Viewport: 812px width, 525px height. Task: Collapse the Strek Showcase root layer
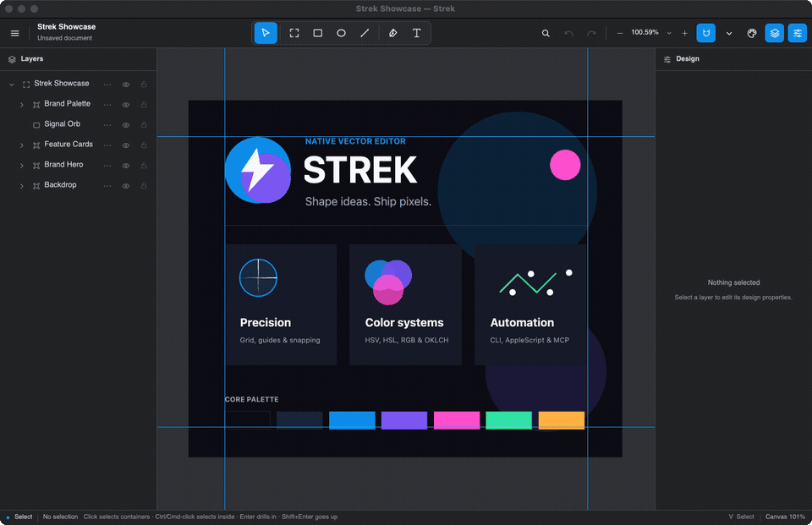(x=11, y=84)
